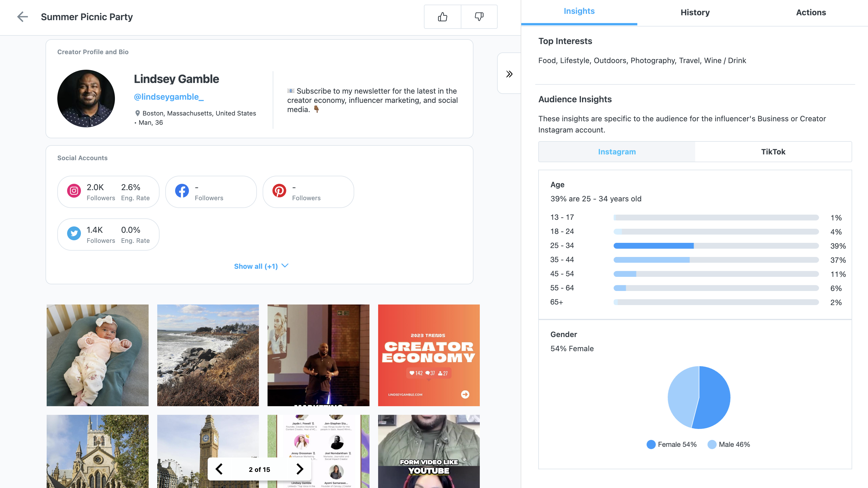The height and width of the screenshot is (488, 868).
Task: Click '39% are 25 - 34 years old'
Action: click(596, 199)
